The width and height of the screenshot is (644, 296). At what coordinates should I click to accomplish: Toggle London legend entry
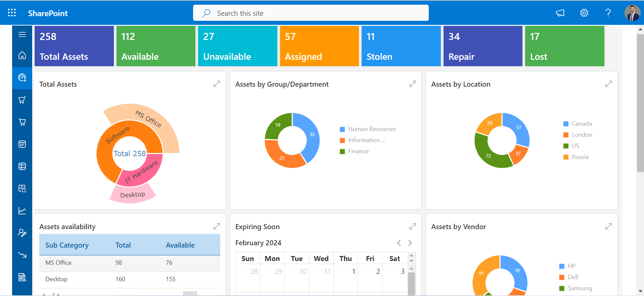pos(578,135)
